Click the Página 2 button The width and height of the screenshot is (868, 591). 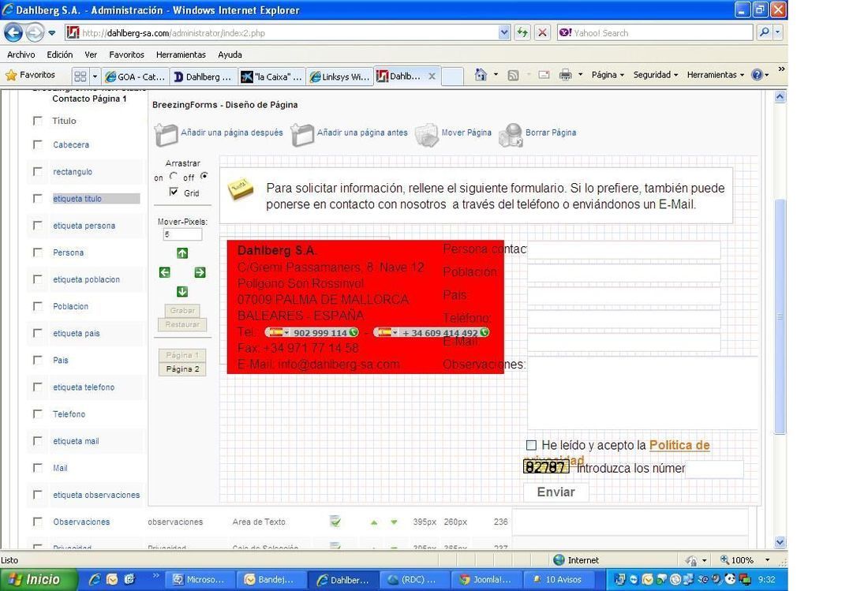182,369
